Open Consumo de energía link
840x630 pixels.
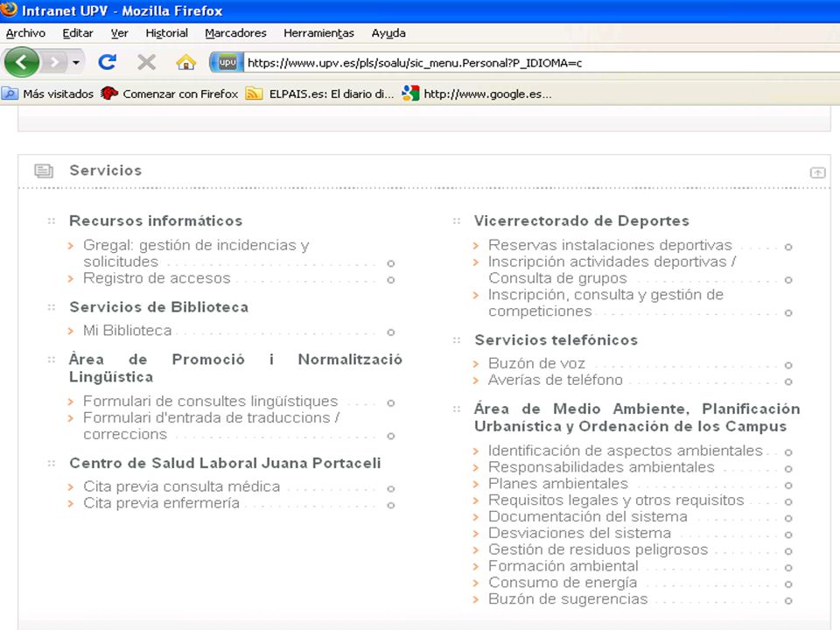(563, 583)
